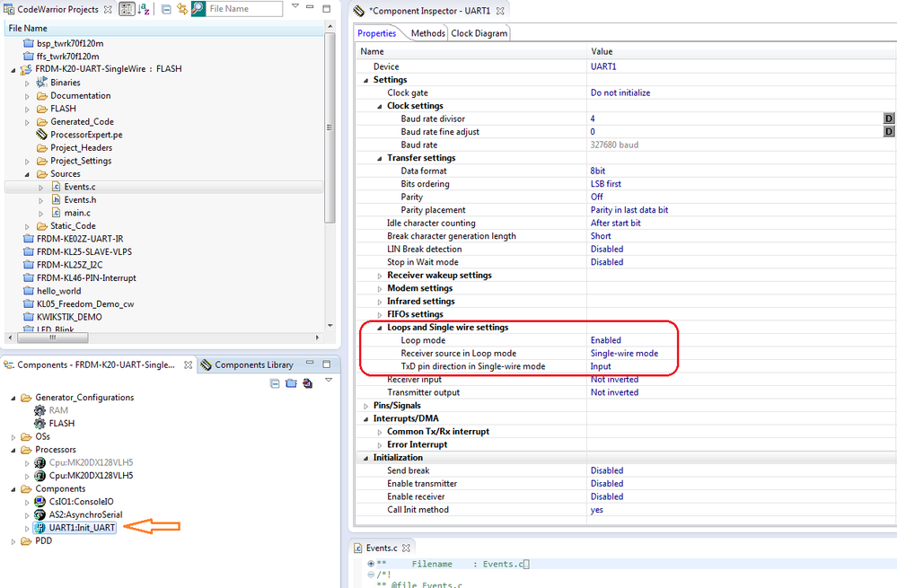Screen dimensions: 897x588
Task: Expand Modem settings
Action: [379, 289]
